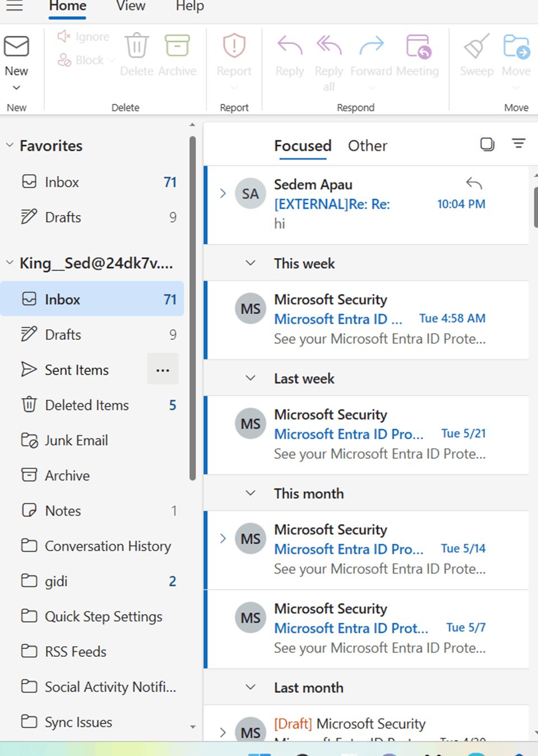Collapse the This week group
Image resolution: width=538 pixels, height=756 pixels.
(x=251, y=263)
